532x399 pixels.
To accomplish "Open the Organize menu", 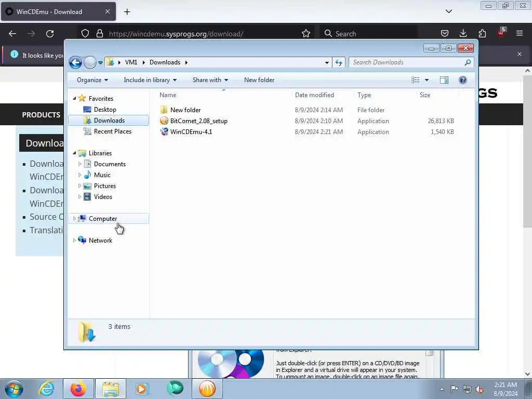I will coord(92,80).
